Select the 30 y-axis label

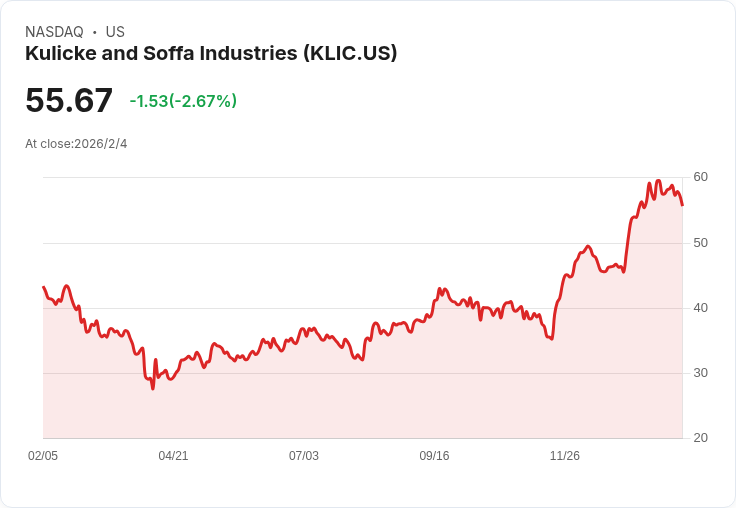pos(700,373)
